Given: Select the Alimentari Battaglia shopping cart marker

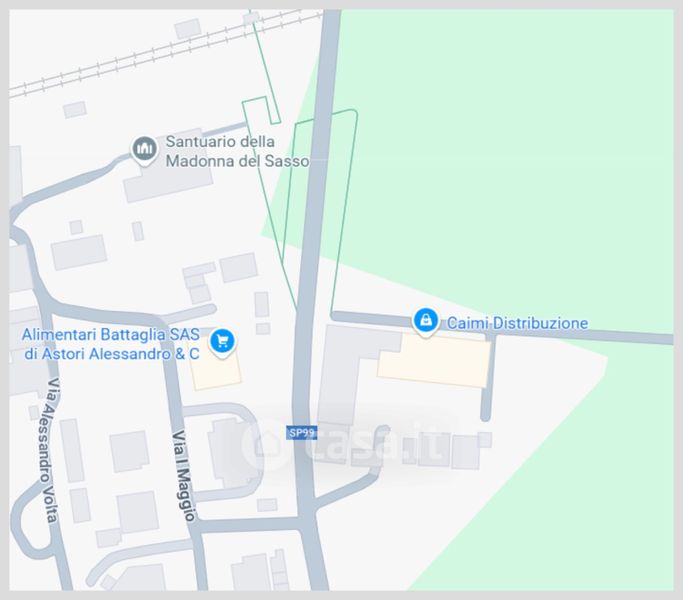Looking at the screenshot, I should coord(223,342).
